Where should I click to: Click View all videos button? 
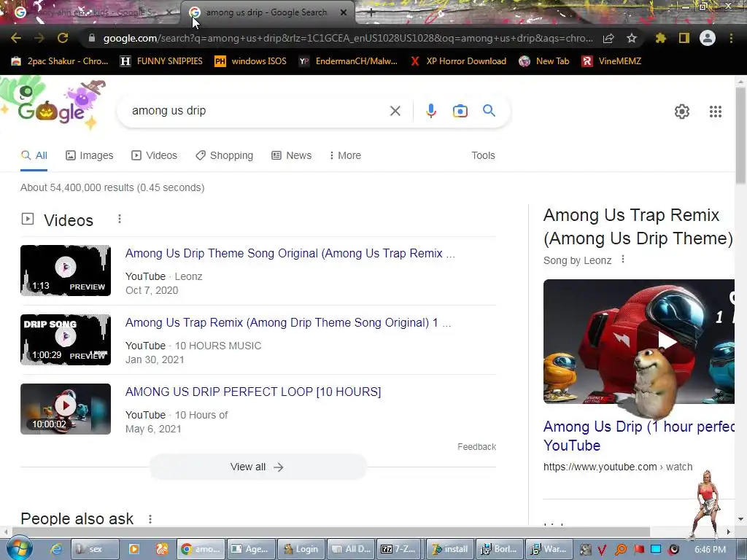[258, 467]
